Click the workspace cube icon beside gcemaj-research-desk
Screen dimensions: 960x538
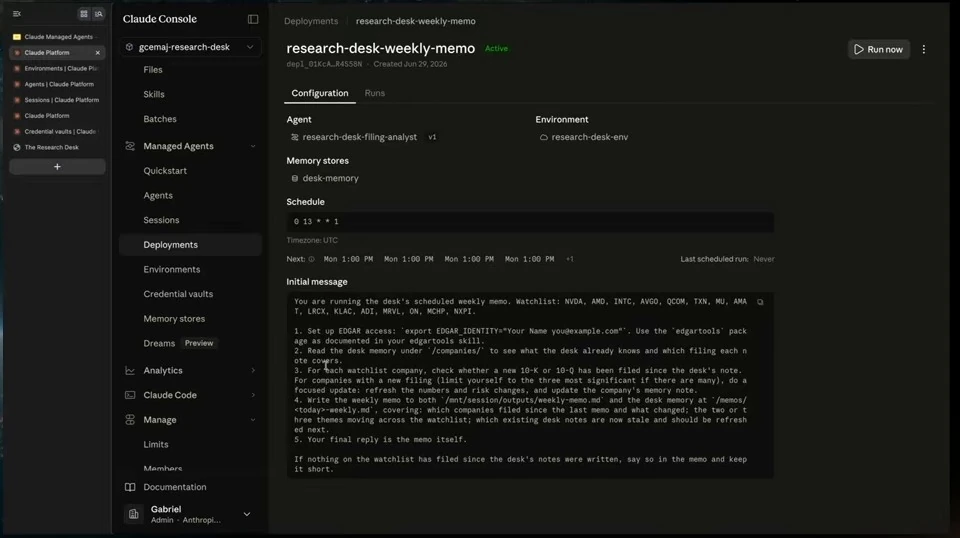(129, 47)
